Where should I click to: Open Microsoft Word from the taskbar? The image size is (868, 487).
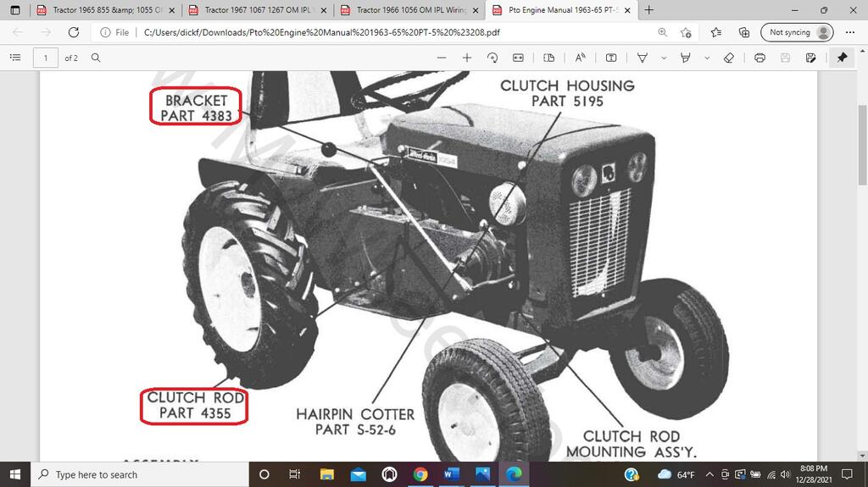[x=451, y=474]
